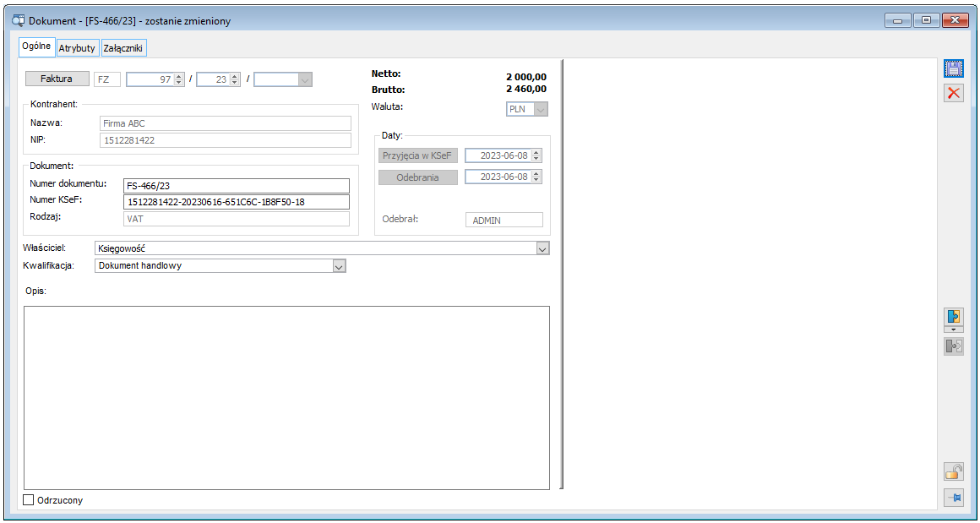980x523 pixels.
Task: Click the Nazwa field with Firma ABC
Action: click(x=225, y=123)
